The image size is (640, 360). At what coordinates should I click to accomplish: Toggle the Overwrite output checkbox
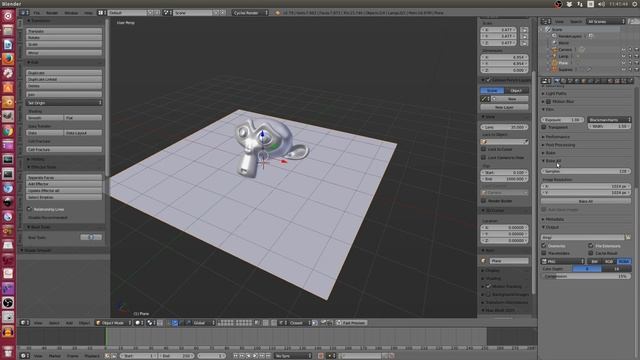click(x=544, y=246)
